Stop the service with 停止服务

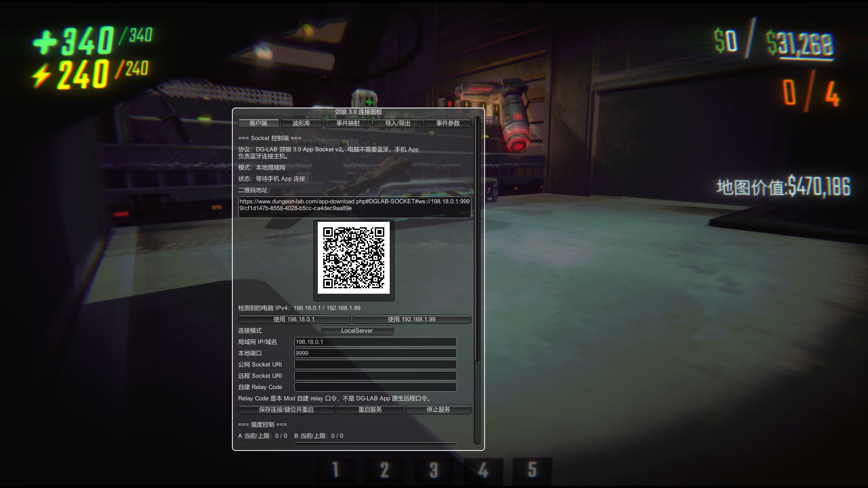(x=439, y=410)
